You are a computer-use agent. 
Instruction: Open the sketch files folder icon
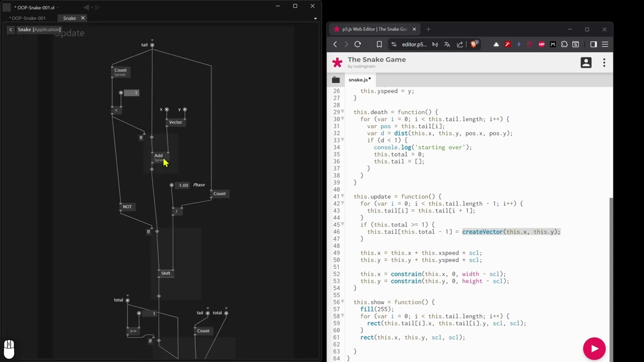pyautogui.click(x=336, y=79)
